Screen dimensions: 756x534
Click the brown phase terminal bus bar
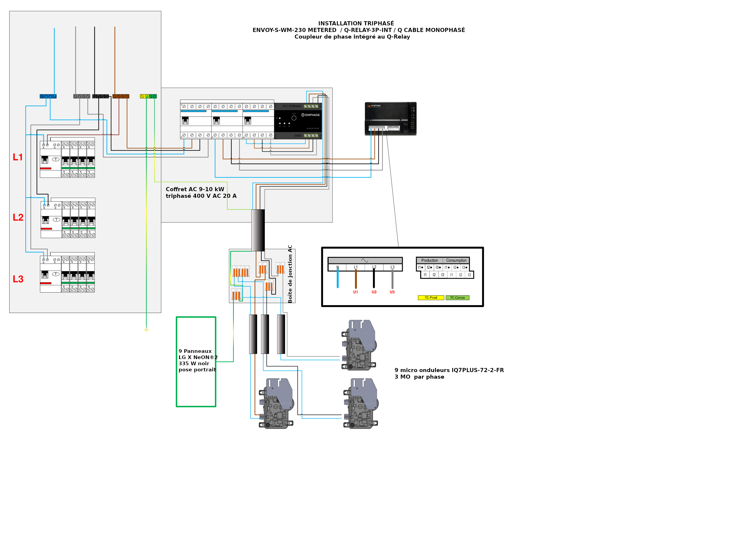point(121,97)
